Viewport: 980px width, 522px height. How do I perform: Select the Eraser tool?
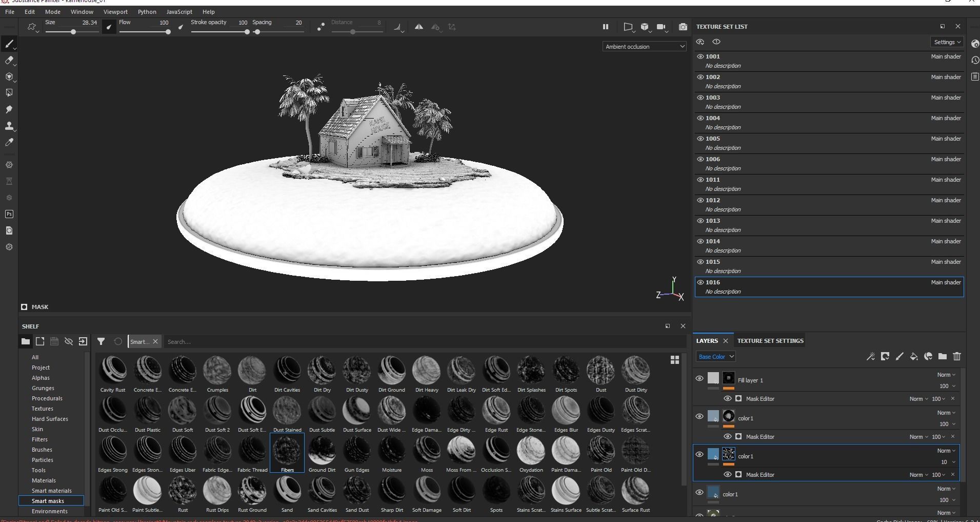[9, 61]
